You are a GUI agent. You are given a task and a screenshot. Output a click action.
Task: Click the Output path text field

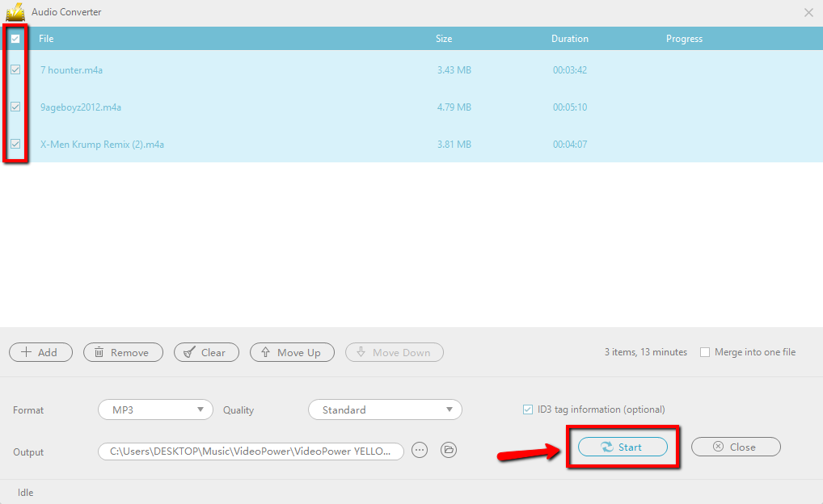pyautogui.click(x=251, y=451)
